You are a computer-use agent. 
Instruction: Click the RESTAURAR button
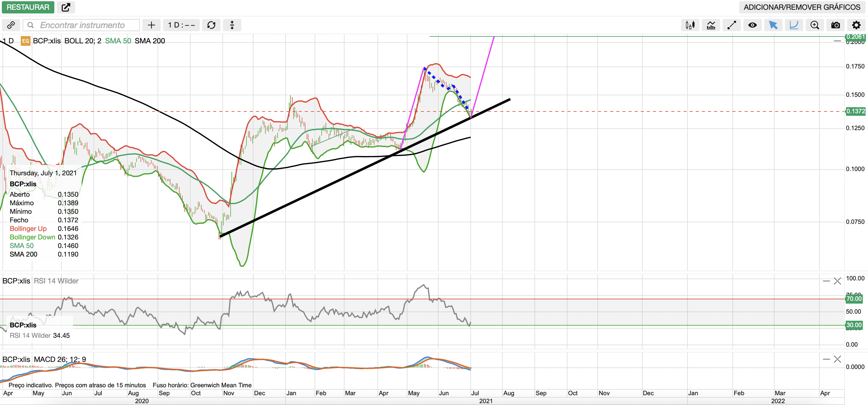[x=27, y=7]
